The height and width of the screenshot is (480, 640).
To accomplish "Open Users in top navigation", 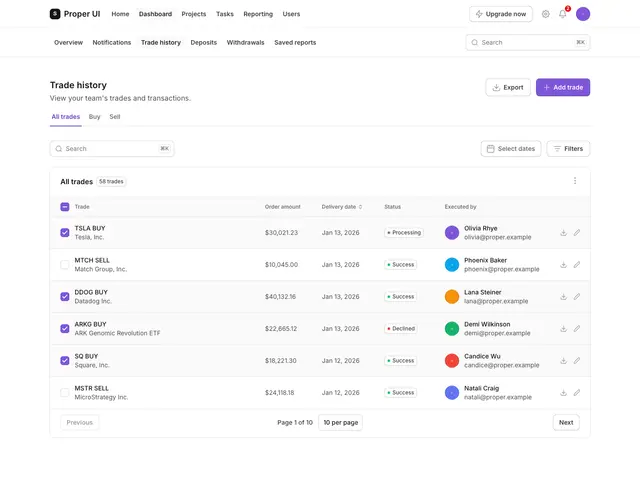I will coord(291,14).
